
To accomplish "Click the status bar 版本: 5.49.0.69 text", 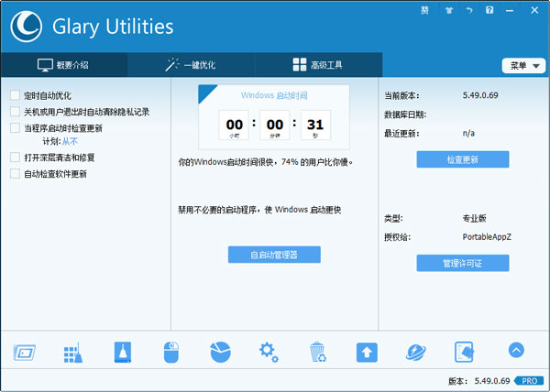I will point(478,381).
